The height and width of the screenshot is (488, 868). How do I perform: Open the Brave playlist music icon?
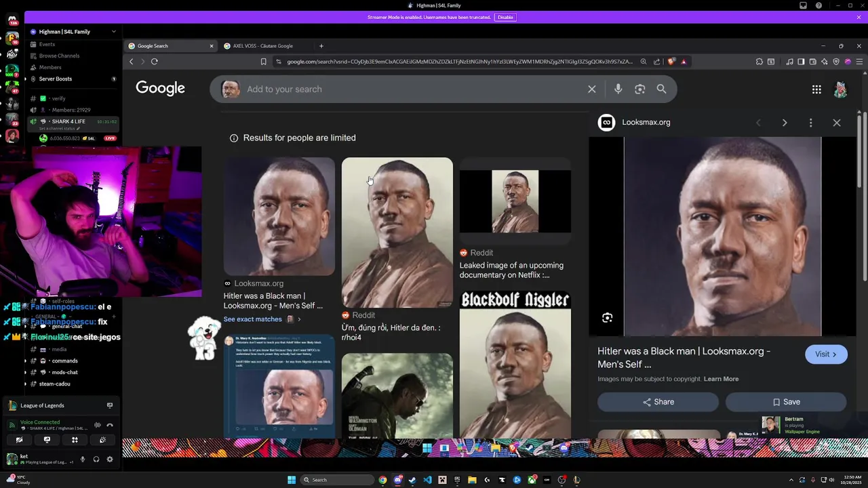click(x=789, y=62)
